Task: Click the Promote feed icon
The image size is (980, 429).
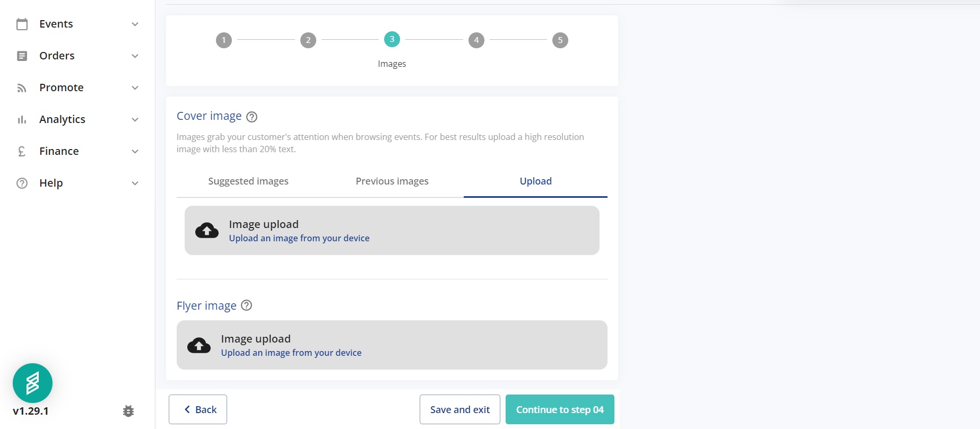Action: (22, 87)
